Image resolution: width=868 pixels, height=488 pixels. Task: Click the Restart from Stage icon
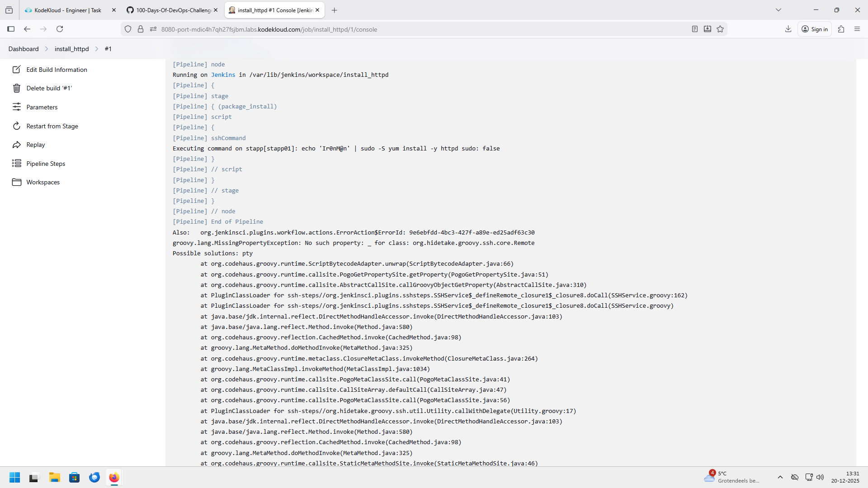click(17, 126)
